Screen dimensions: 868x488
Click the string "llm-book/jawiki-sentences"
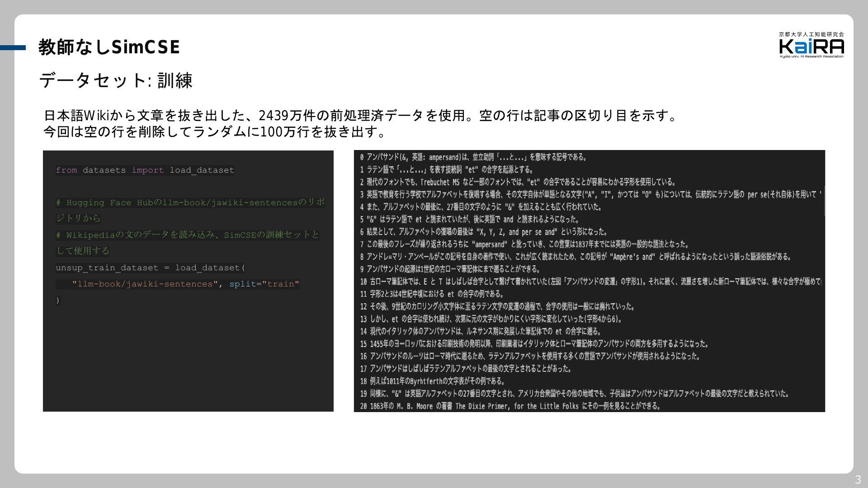(x=145, y=284)
